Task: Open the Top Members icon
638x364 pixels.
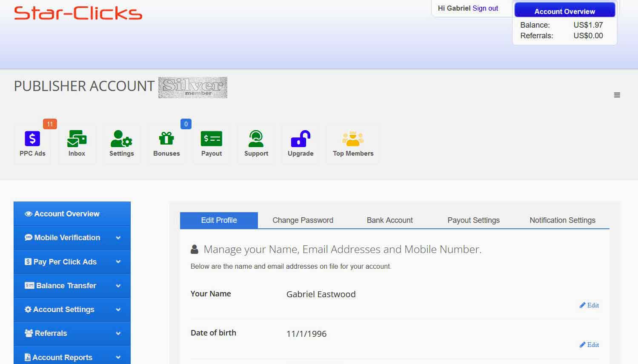Action: click(x=353, y=139)
